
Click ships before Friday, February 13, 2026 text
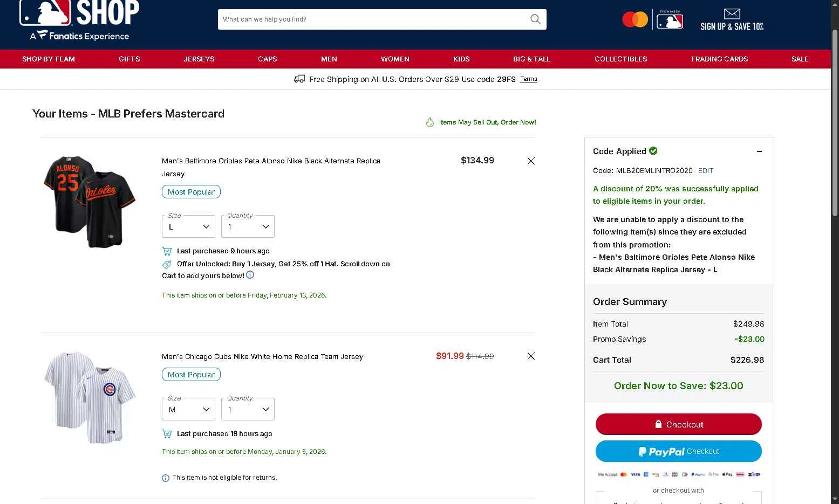click(244, 295)
